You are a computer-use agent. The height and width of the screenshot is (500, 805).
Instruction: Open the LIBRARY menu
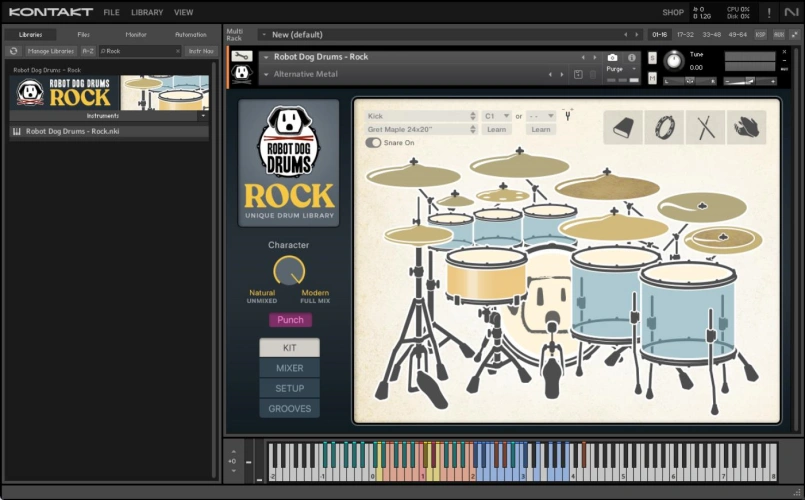147,12
